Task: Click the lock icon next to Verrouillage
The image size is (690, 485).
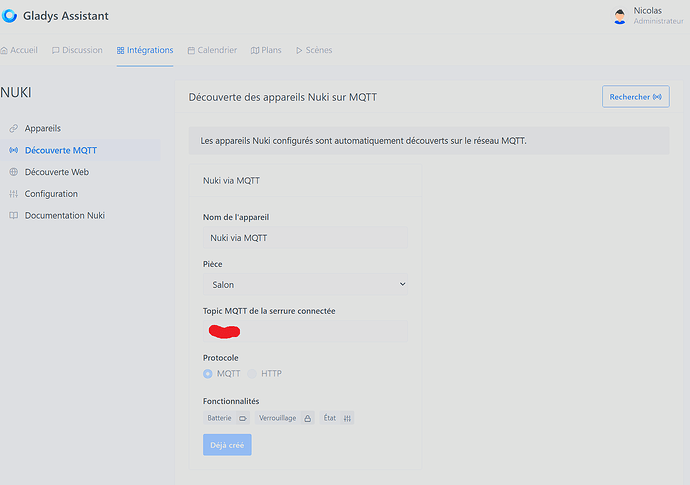Action: [x=308, y=419]
